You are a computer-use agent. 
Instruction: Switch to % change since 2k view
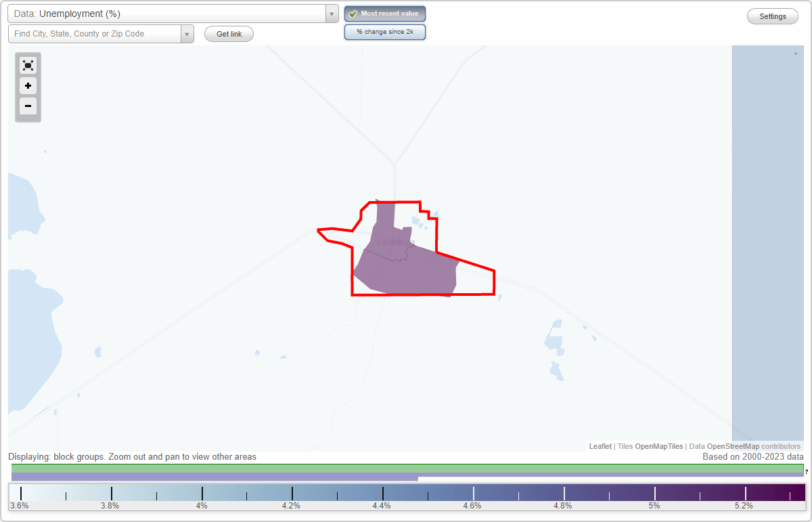(x=385, y=31)
